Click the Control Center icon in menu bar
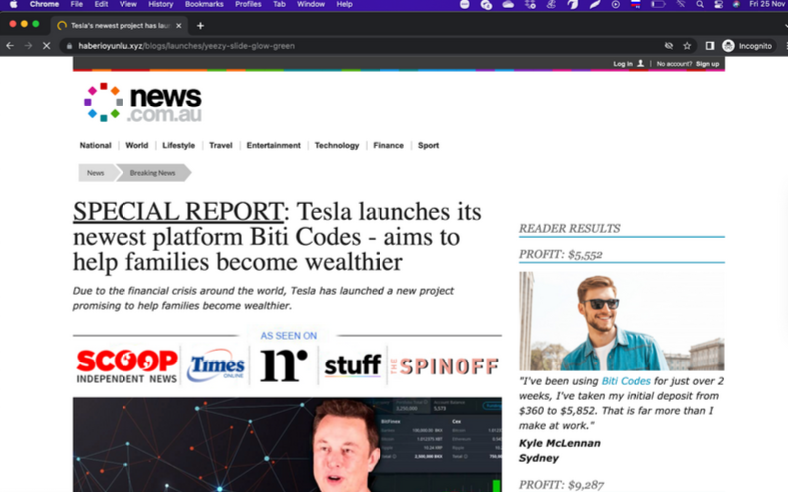This screenshot has width=788, height=492. click(x=718, y=4)
